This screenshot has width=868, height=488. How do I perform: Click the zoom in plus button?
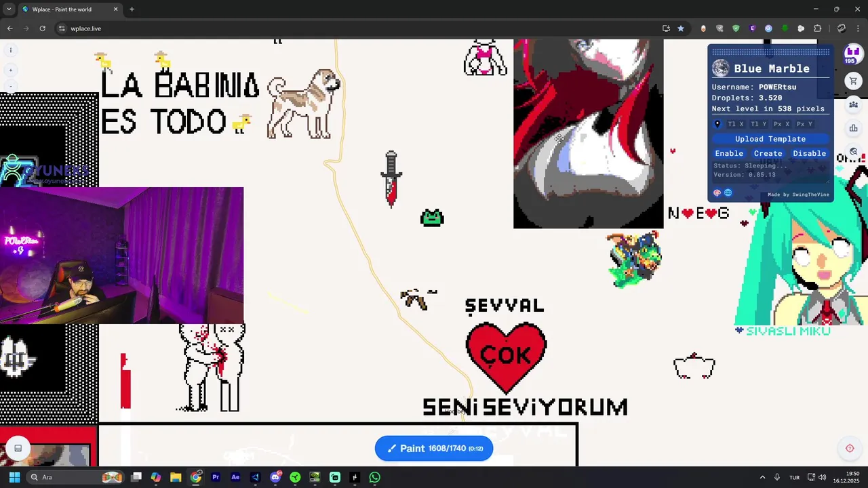point(10,70)
